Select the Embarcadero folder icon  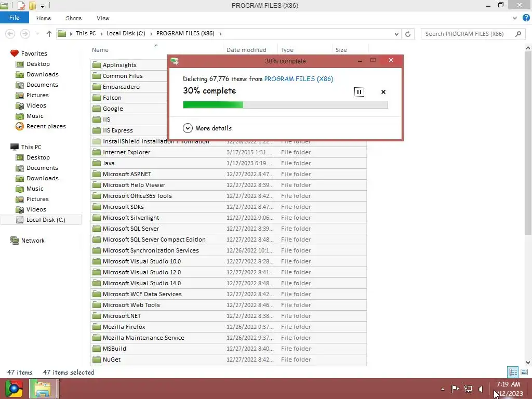point(97,87)
